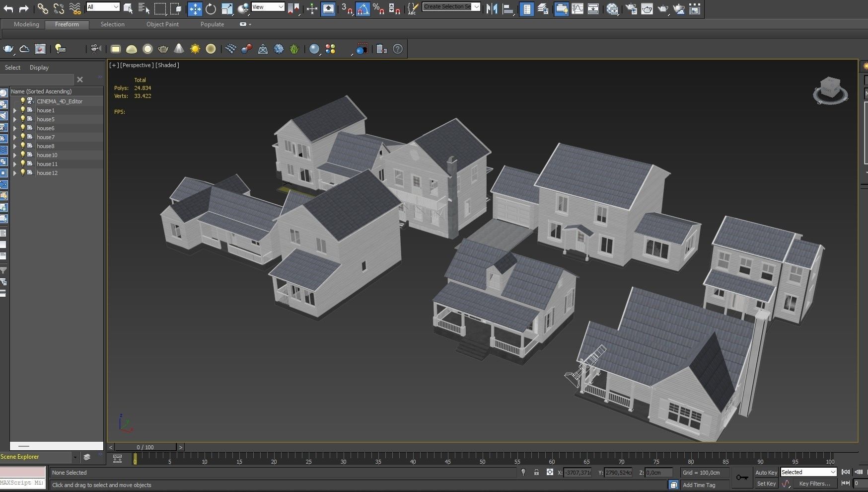Click Add Time Tag

pos(699,485)
